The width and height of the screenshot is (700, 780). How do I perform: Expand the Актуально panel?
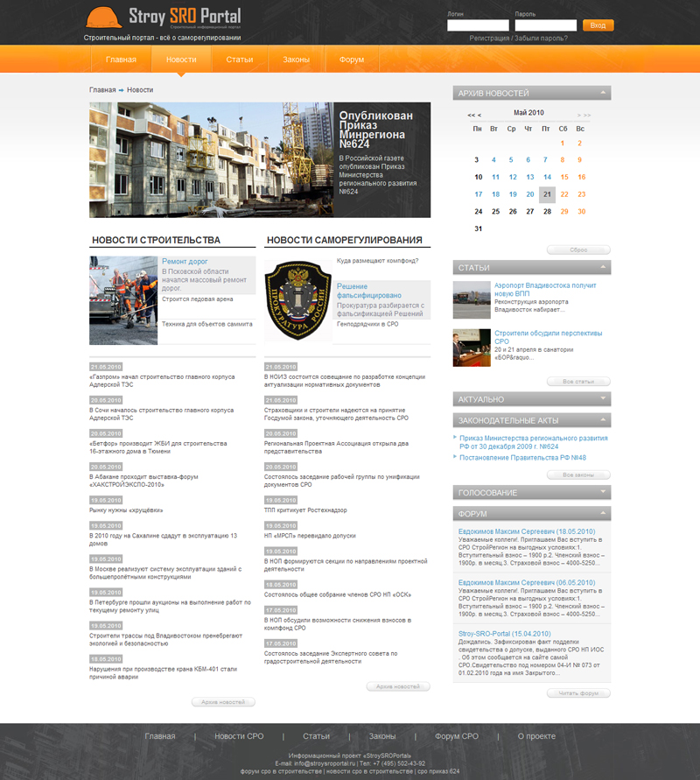tap(603, 399)
